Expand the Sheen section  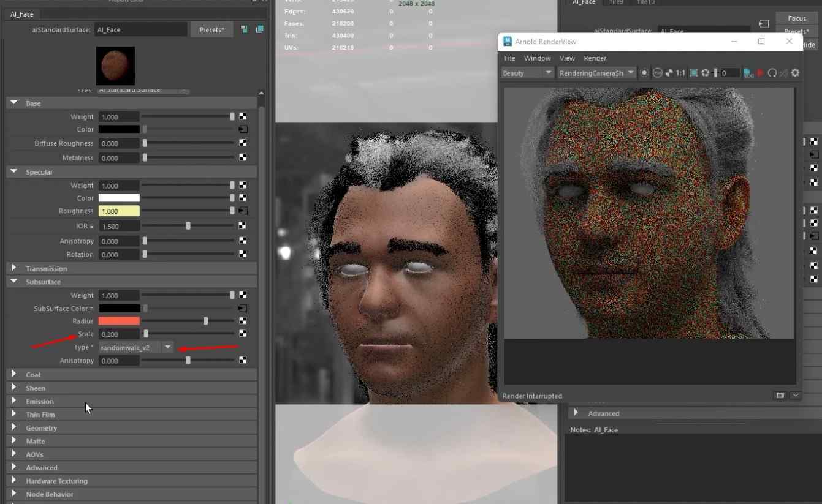click(x=13, y=388)
